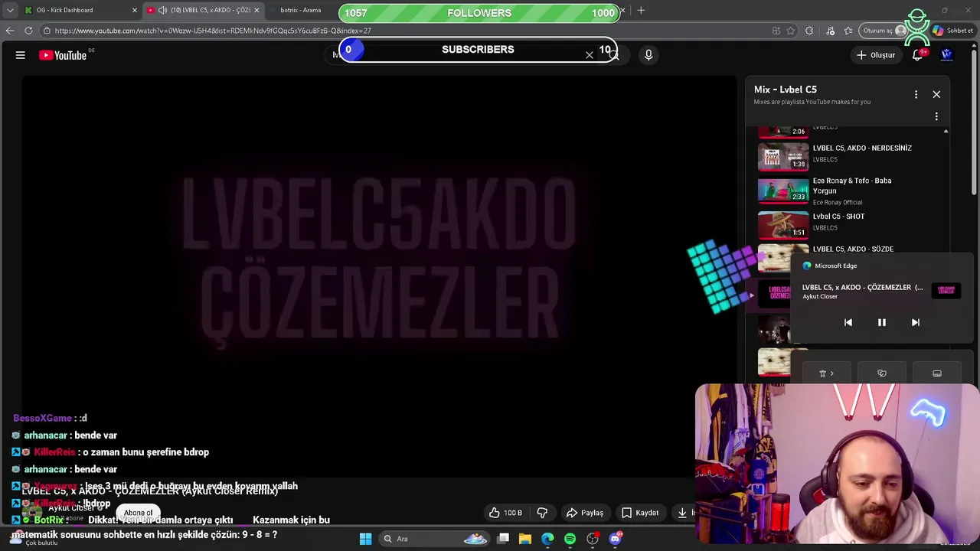
Task: Open the address bar apps grid icon
Action: [x=776, y=31]
